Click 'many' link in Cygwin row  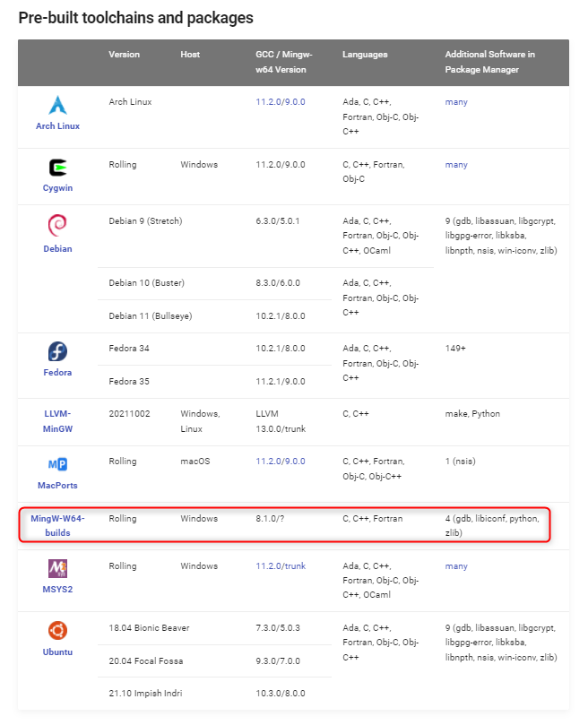click(x=456, y=165)
